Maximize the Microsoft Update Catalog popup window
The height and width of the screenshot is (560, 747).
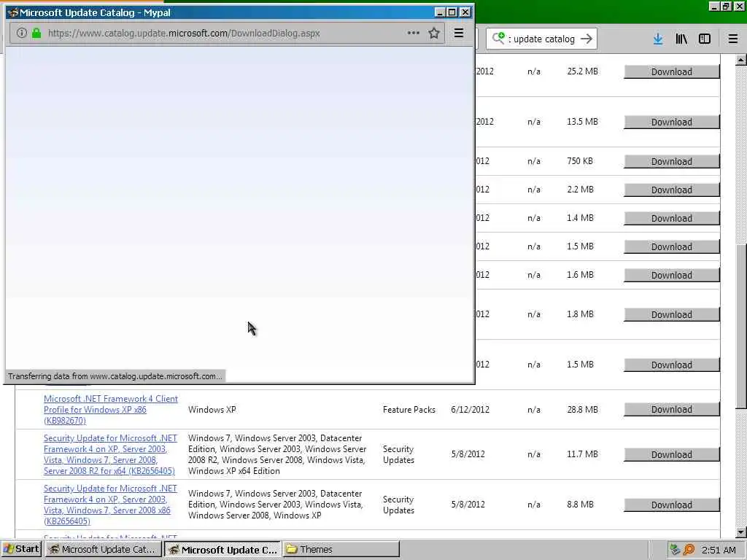click(x=452, y=12)
